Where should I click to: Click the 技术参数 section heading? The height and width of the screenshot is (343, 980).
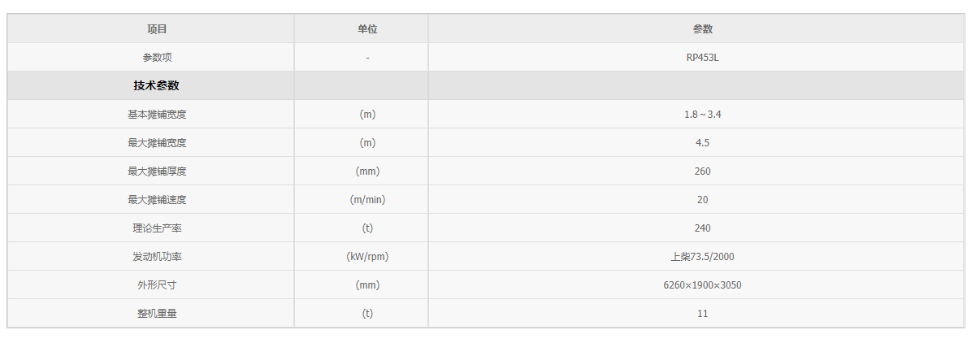click(157, 85)
